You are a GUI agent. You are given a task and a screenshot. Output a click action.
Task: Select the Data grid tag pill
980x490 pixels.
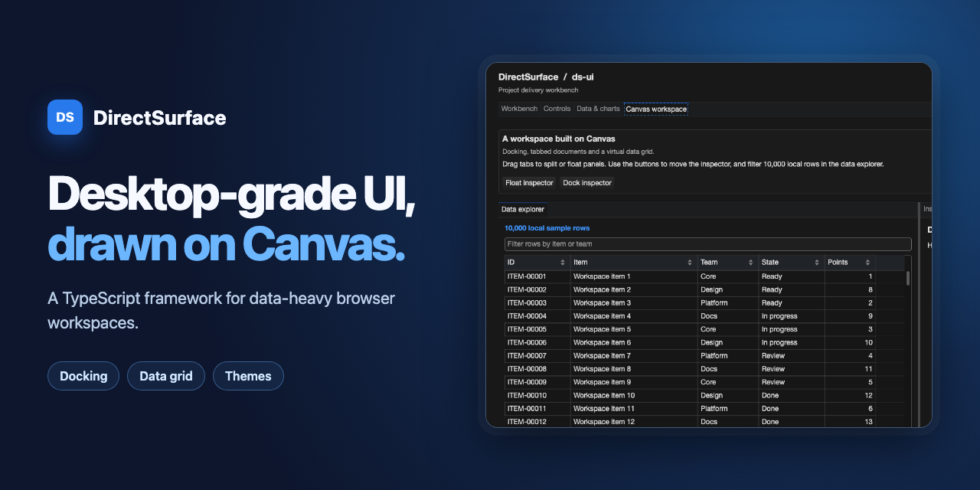[166, 376]
